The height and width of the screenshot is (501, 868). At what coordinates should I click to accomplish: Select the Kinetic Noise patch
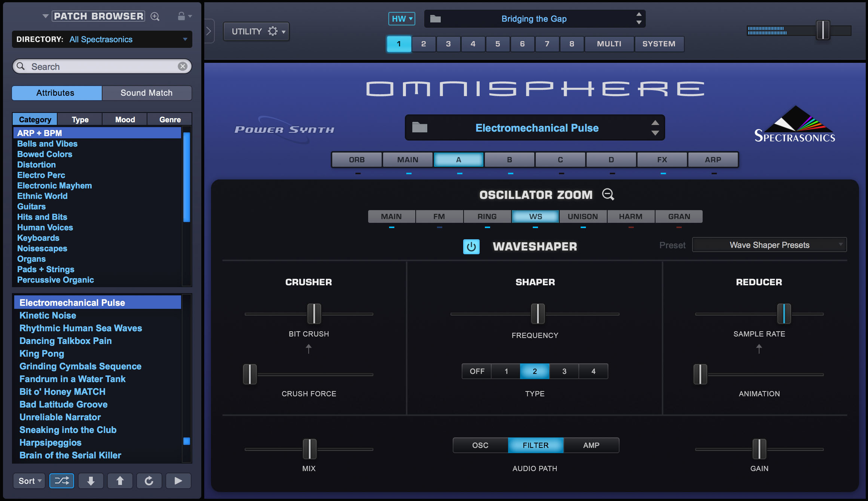[98, 315]
